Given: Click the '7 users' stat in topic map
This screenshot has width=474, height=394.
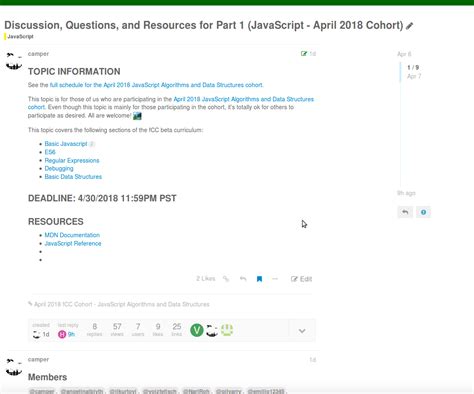Looking at the screenshot, I should coord(138,329).
